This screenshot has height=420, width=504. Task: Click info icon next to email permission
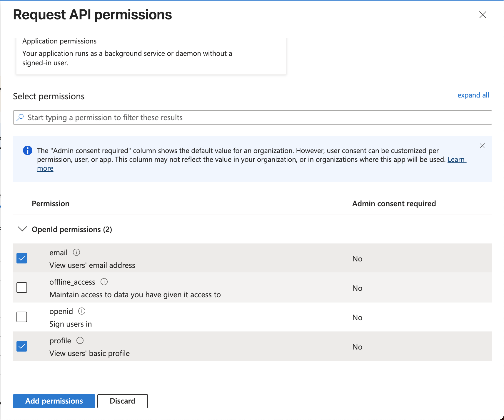(x=76, y=252)
